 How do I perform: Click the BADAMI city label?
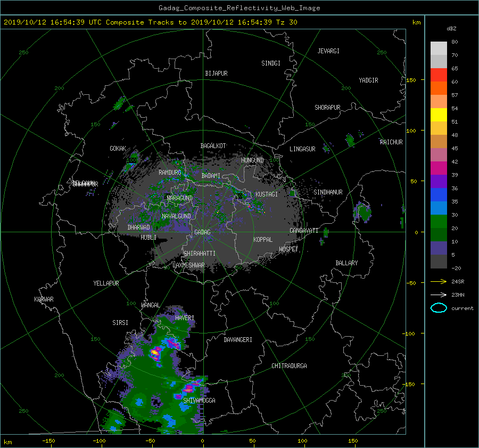click(x=211, y=176)
